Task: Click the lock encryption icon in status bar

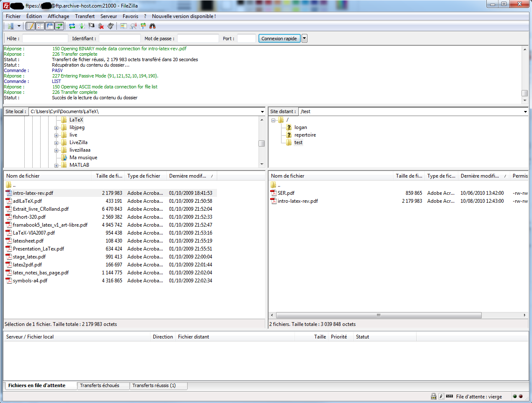Action: (x=434, y=396)
